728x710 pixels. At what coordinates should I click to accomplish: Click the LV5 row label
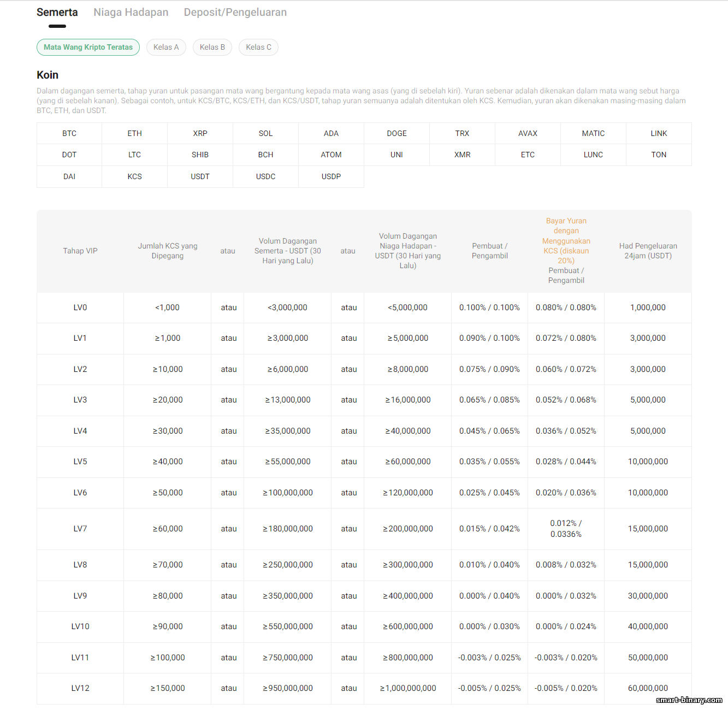click(80, 462)
